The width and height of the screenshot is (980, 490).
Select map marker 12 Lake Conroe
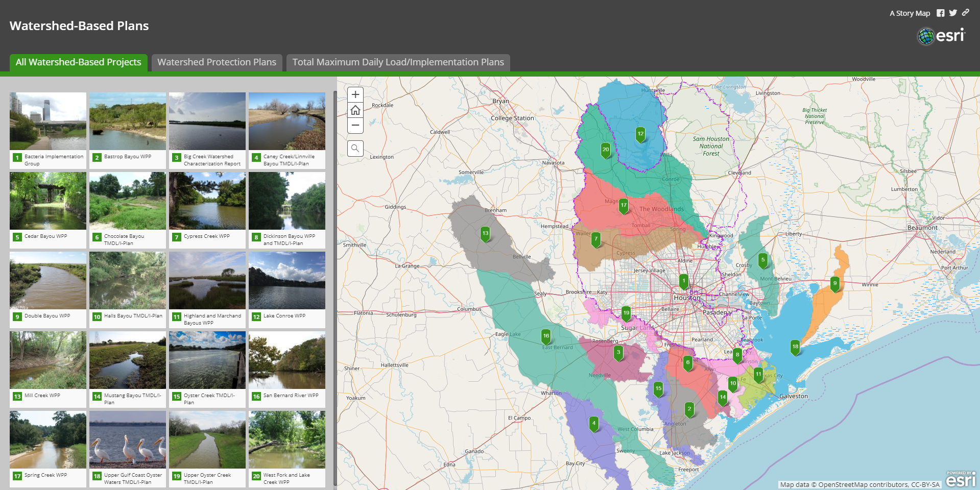pyautogui.click(x=640, y=135)
